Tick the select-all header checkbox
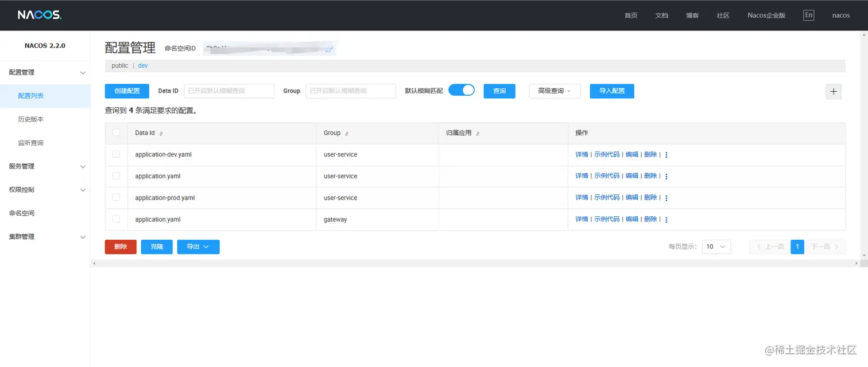 117,132
